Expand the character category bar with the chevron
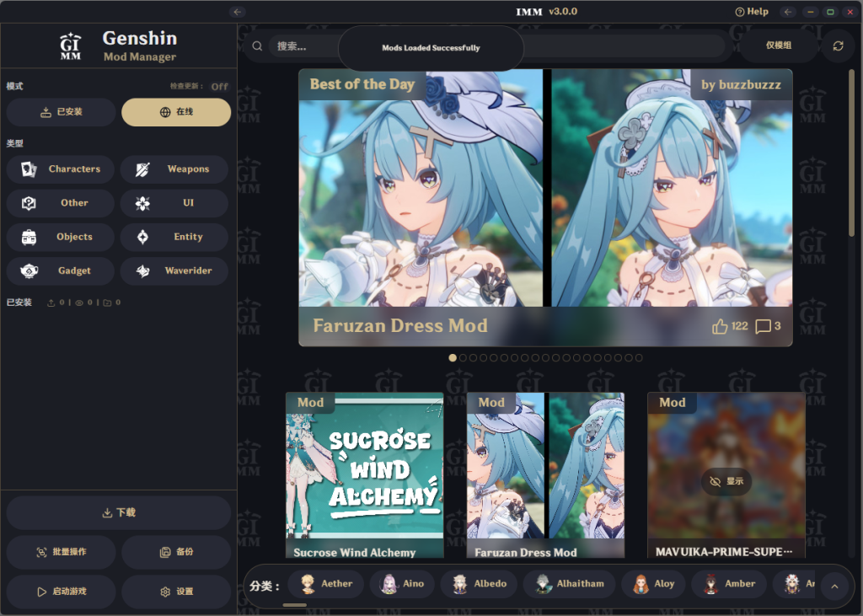Viewport: 863px width, 616px height. click(834, 586)
